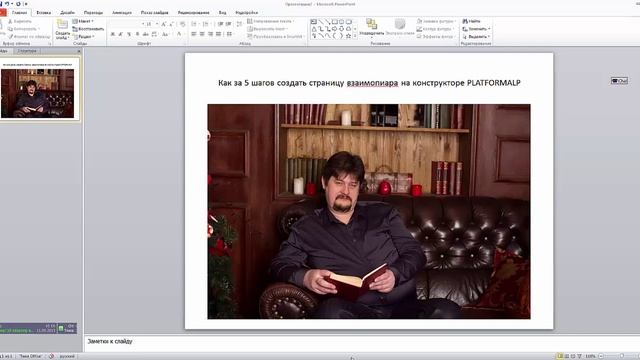Click the Вырезать cut button
The image size is (640, 360).
click(x=20, y=21)
